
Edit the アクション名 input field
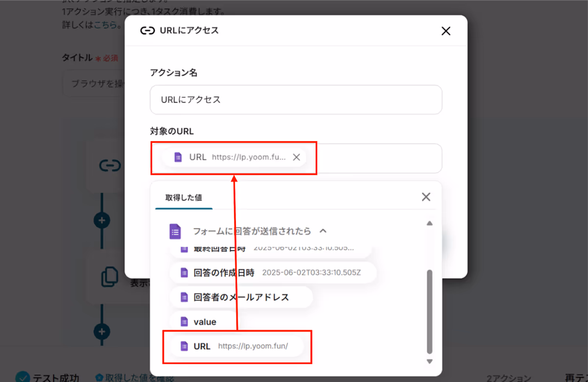[296, 100]
